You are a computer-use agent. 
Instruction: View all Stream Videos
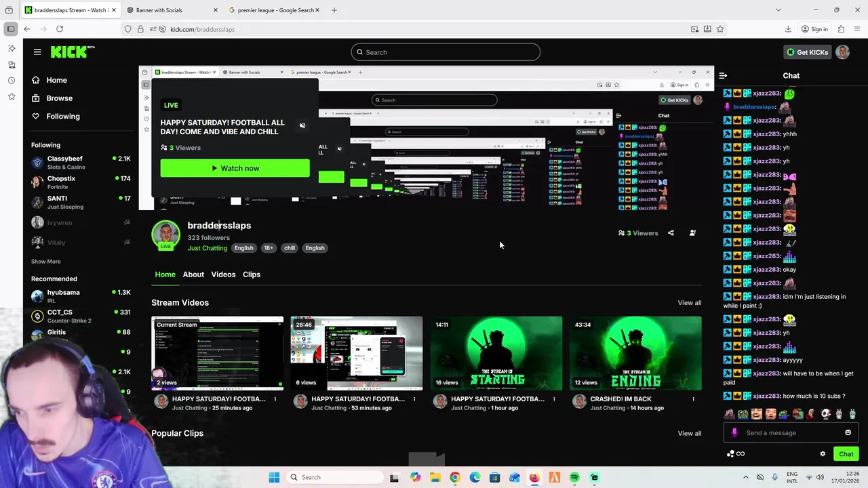(689, 303)
